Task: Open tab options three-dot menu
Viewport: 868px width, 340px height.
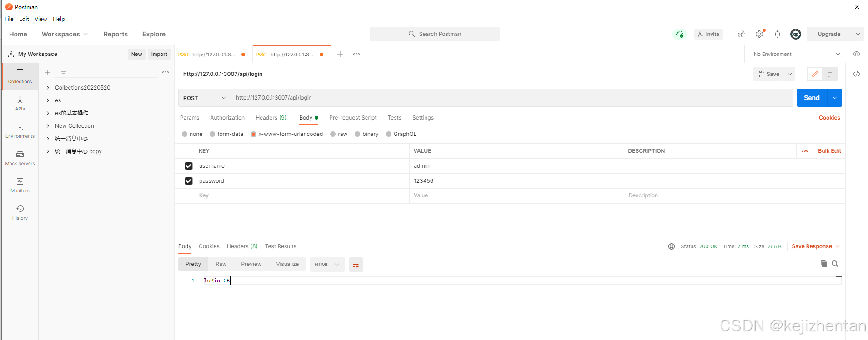Action: point(356,54)
